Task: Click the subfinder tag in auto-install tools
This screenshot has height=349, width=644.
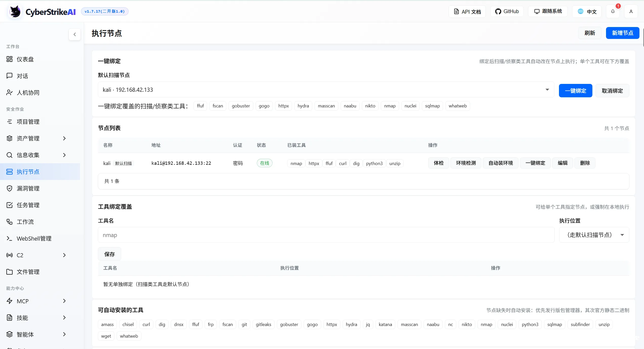Action: [x=580, y=324]
